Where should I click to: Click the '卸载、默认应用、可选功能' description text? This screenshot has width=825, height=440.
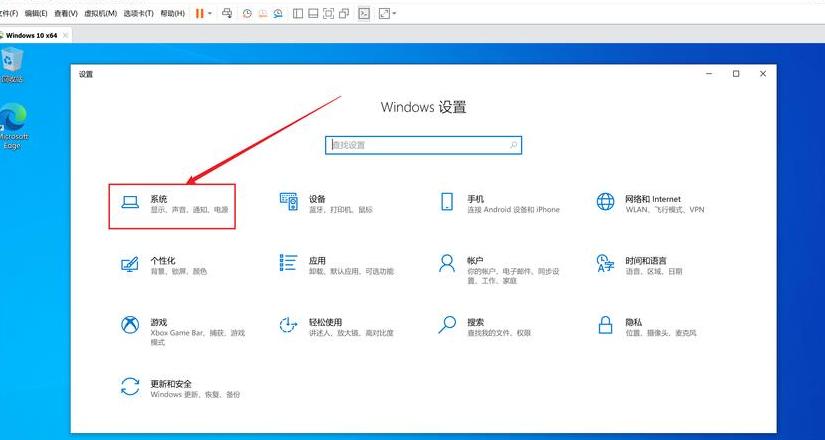pos(351,272)
